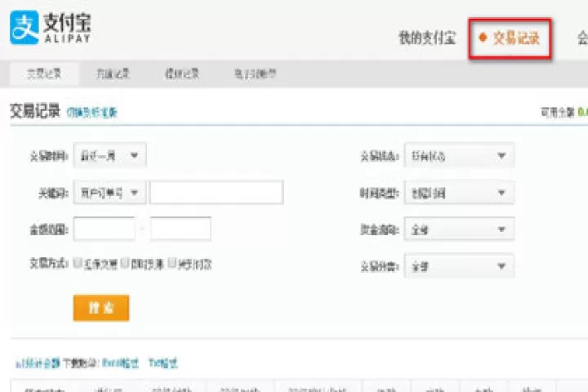Click the statistics amount link
The image size is (588, 392).
click(x=38, y=363)
